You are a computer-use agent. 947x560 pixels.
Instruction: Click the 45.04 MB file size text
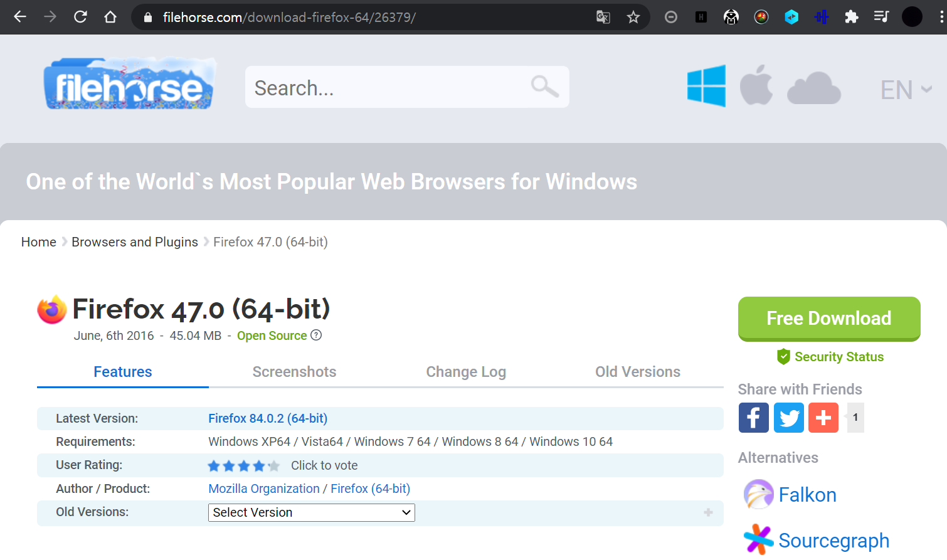pos(196,335)
